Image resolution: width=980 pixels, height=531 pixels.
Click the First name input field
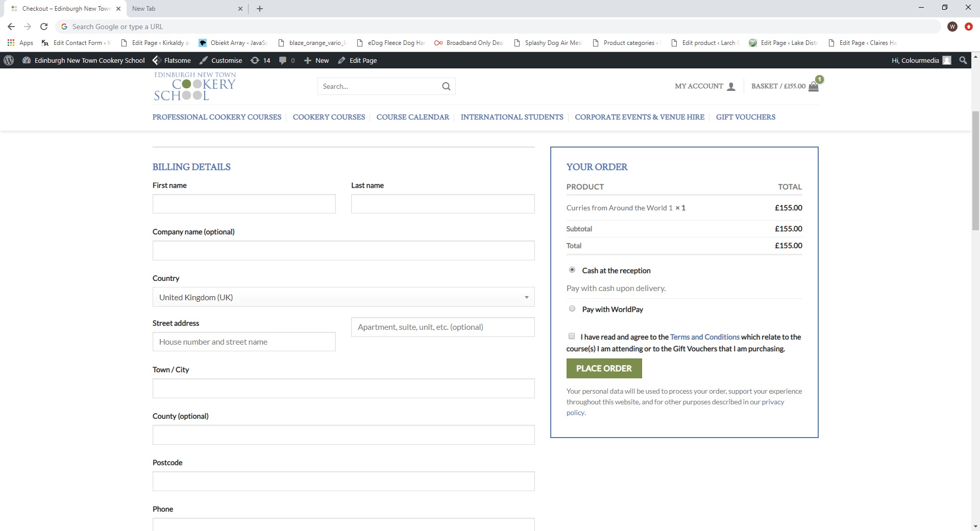(x=244, y=204)
